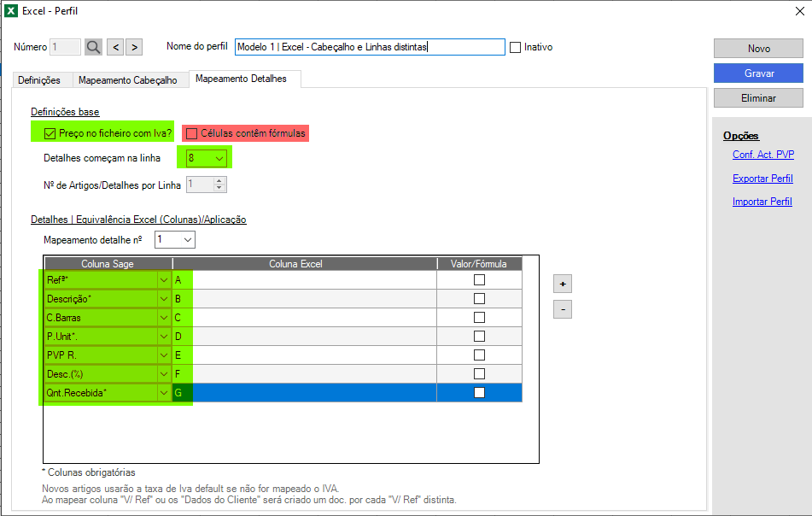Decrease Nº de Artigos/Detalhes por Linha
This screenshot has height=516, width=812.
tap(219, 188)
